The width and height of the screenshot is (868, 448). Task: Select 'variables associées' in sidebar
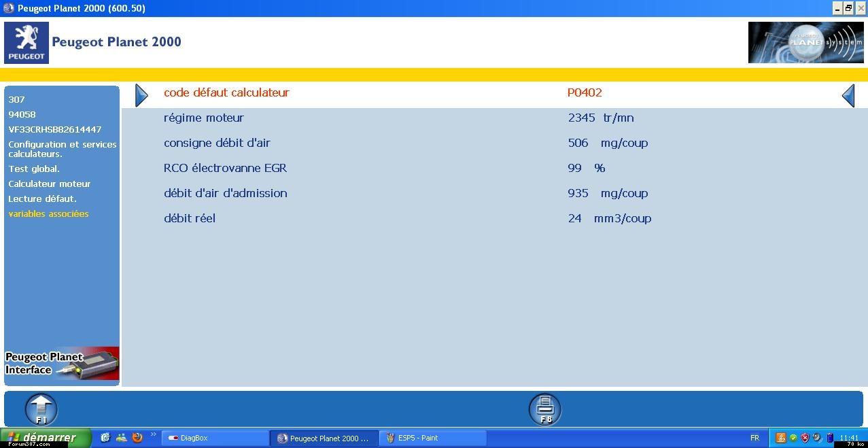[48, 213]
